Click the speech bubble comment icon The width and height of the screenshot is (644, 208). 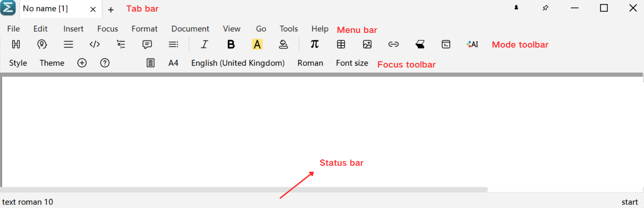tap(147, 44)
